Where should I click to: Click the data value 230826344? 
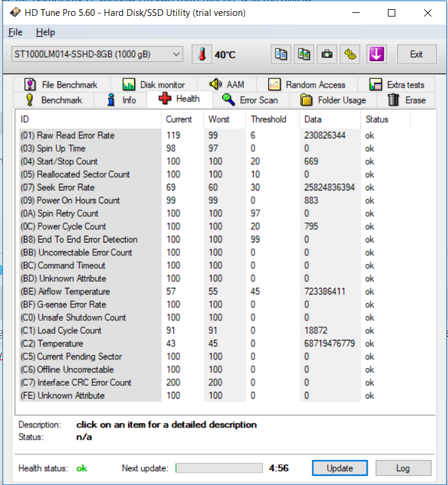pyautogui.click(x=325, y=135)
